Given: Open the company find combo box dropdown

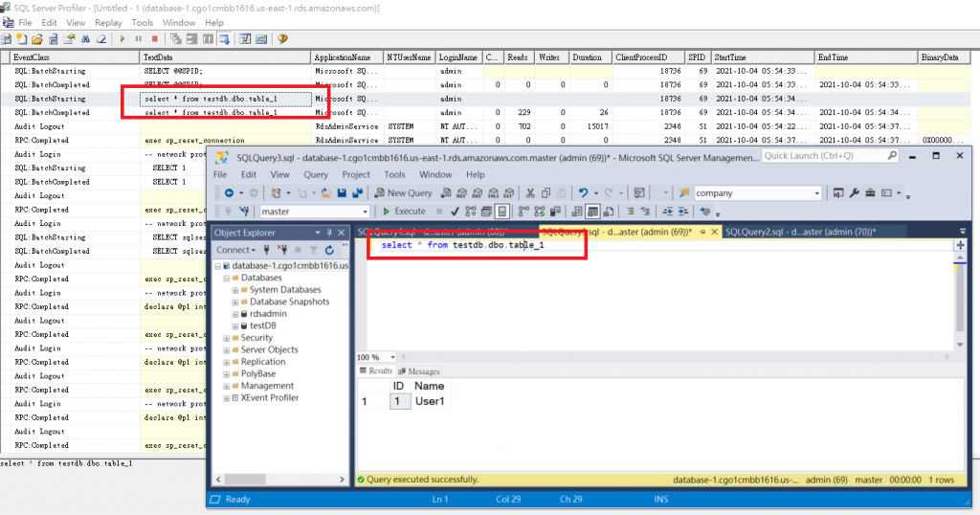Looking at the screenshot, I should (x=816, y=193).
